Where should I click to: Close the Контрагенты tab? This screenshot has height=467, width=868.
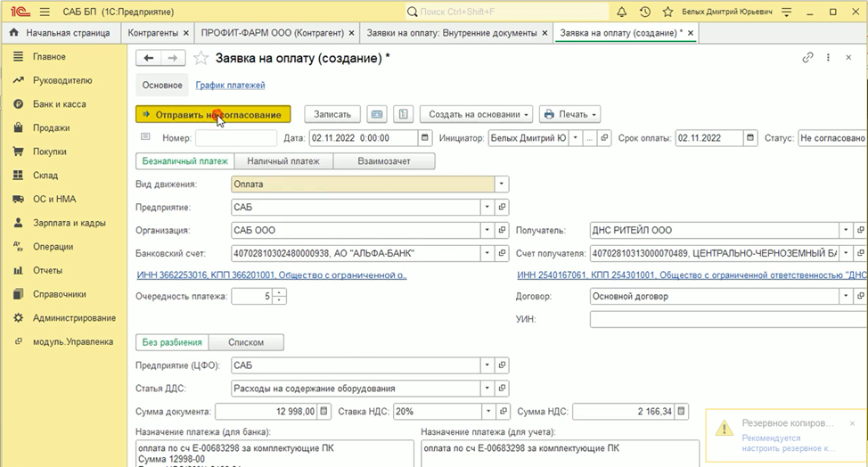(x=186, y=33)
